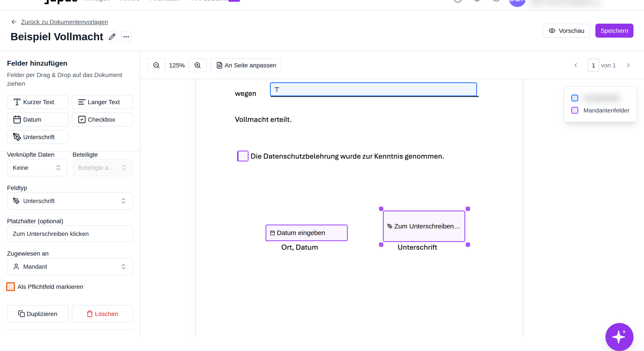
Task: Click the pencil icon beside Beispiel Vollmacht
Action: [x=112, y=37]
